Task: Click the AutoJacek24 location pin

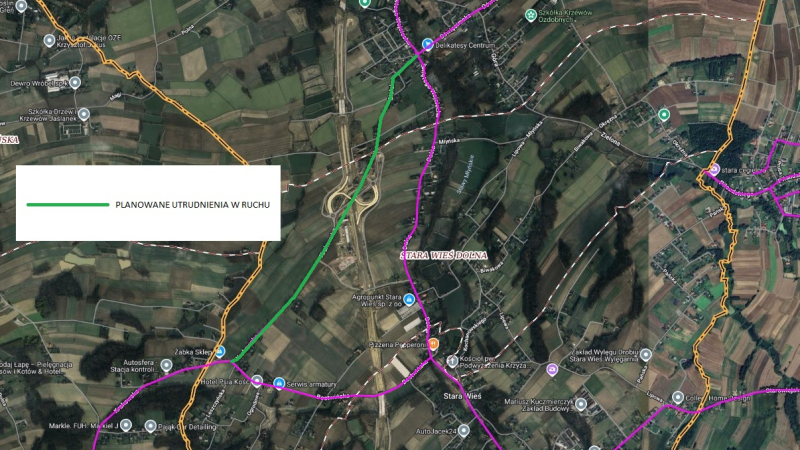Action: click(x=463, y=431)
